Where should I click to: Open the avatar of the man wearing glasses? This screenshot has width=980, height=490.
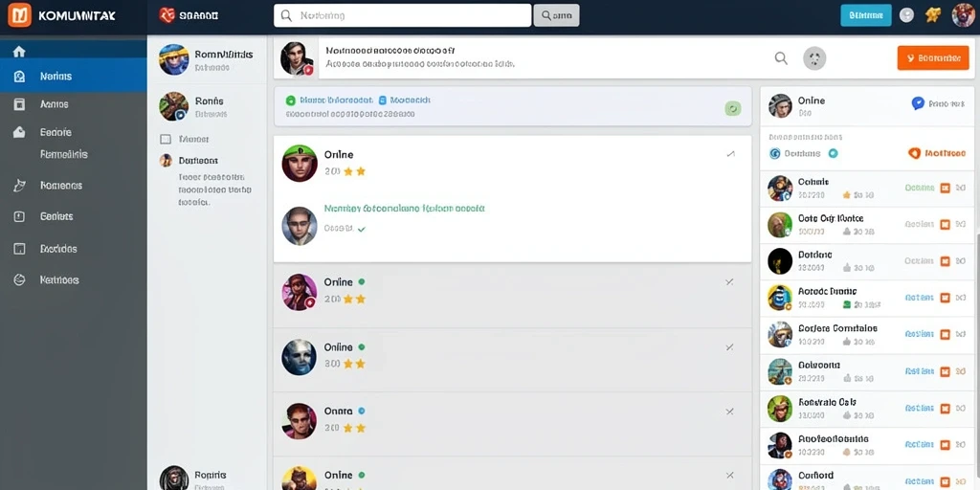click(x=300, y=226)
